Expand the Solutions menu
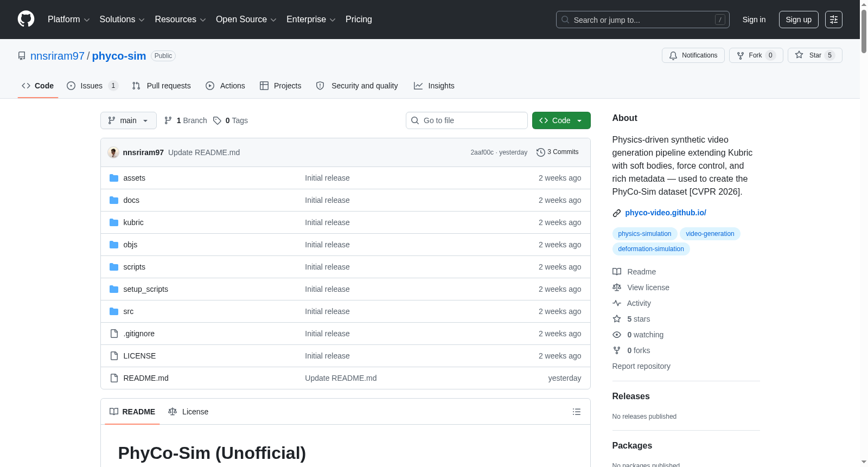868x467 pixels. [x=122, y=20]
